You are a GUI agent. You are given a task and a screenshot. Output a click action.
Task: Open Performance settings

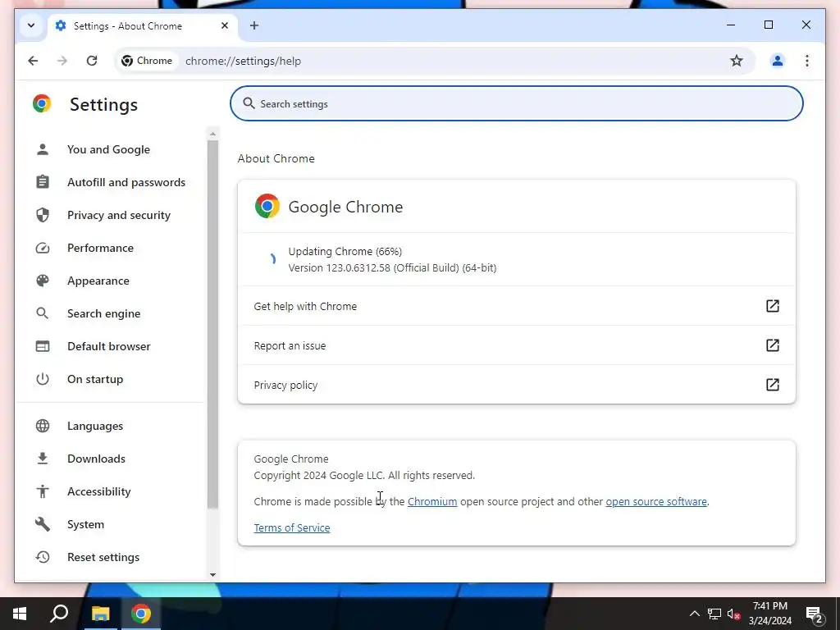pos(109,248)
